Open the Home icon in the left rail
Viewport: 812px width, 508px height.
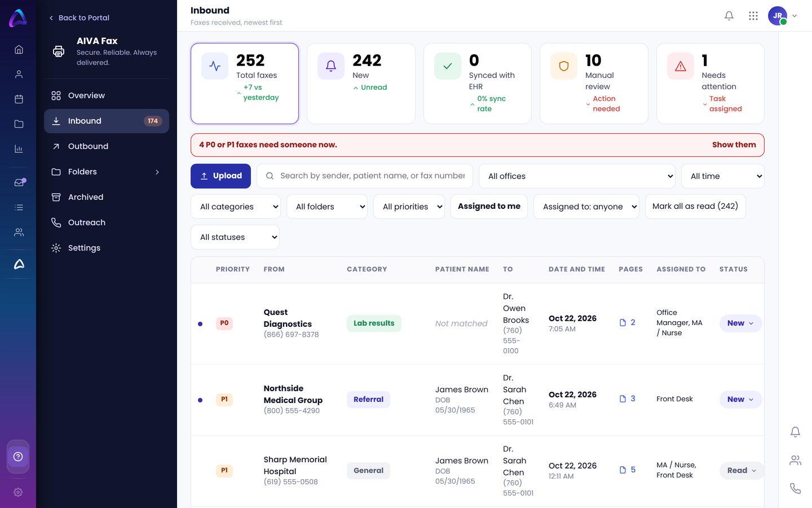pyautogui.click(x=19, y=50)
